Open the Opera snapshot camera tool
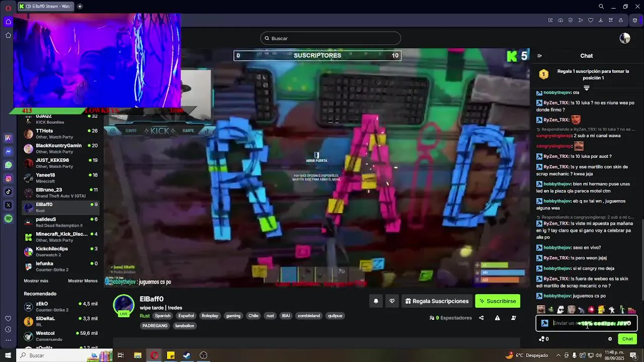Screen dimensions: 644x362 click(560, 20)
